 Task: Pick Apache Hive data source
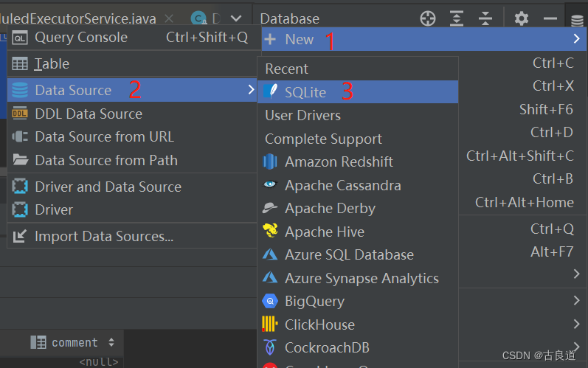(x=358, y=232)
